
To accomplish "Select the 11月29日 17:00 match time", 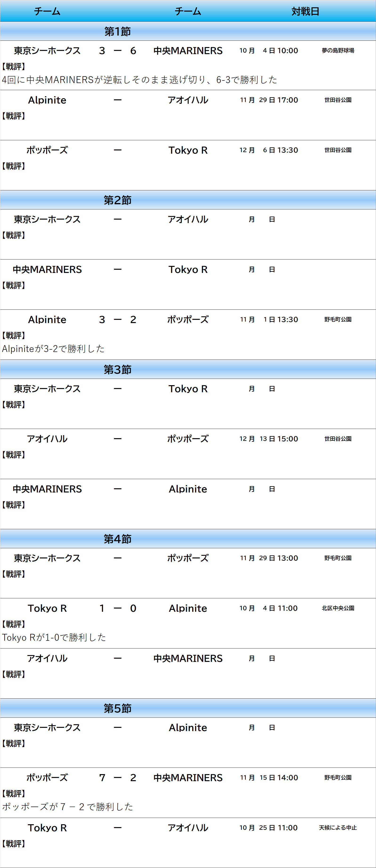I will (269, 100).
